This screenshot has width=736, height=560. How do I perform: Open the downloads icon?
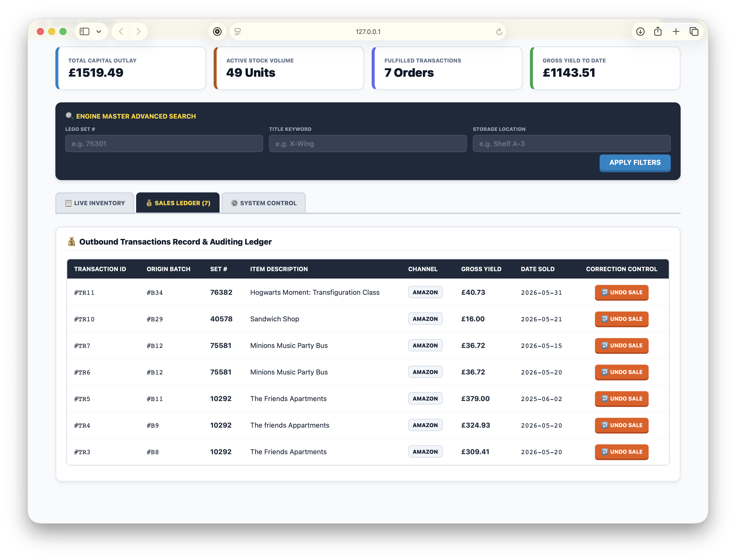point(640,32)
